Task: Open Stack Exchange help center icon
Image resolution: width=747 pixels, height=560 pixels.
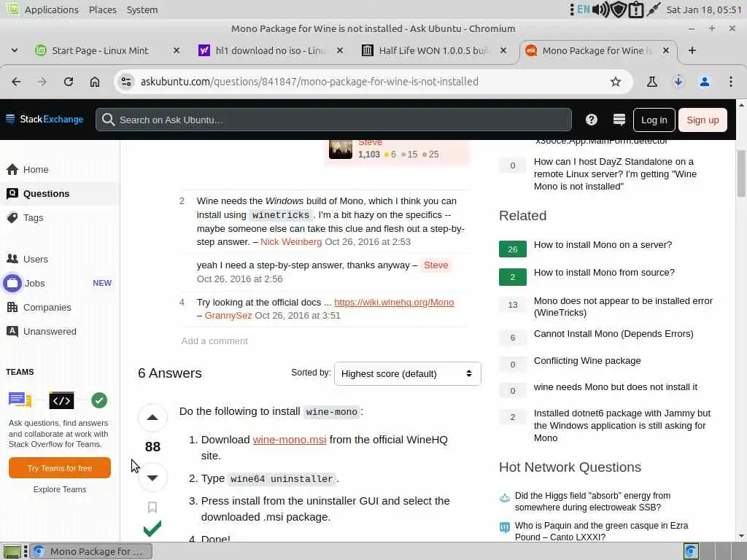Action: 591,120
